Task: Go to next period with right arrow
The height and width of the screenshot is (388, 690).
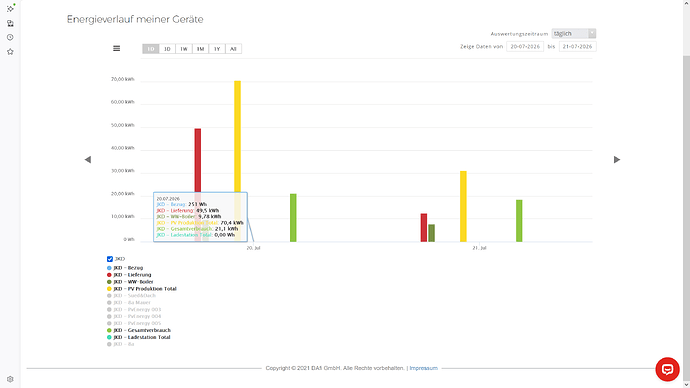Action: (617, 159)
